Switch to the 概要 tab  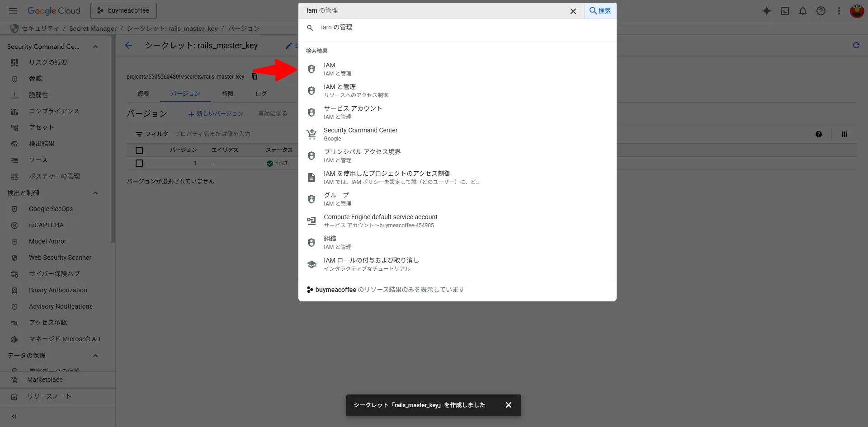pos(143,94)
